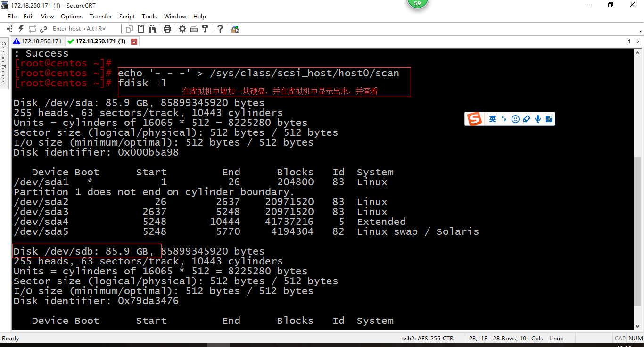Screen dimensions: 644x347
Task: Open the File menu
Action: [x=12, y=16]
